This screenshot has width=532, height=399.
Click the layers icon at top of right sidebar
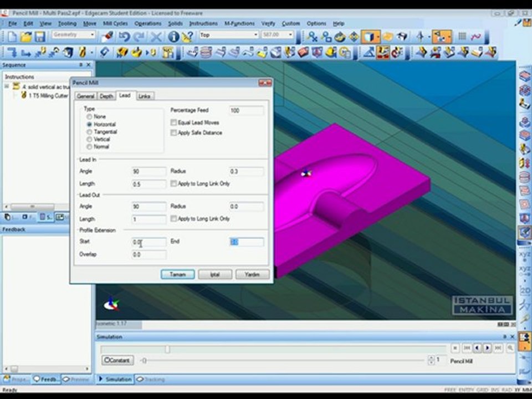pyautogui.click(x=525, y=75)
